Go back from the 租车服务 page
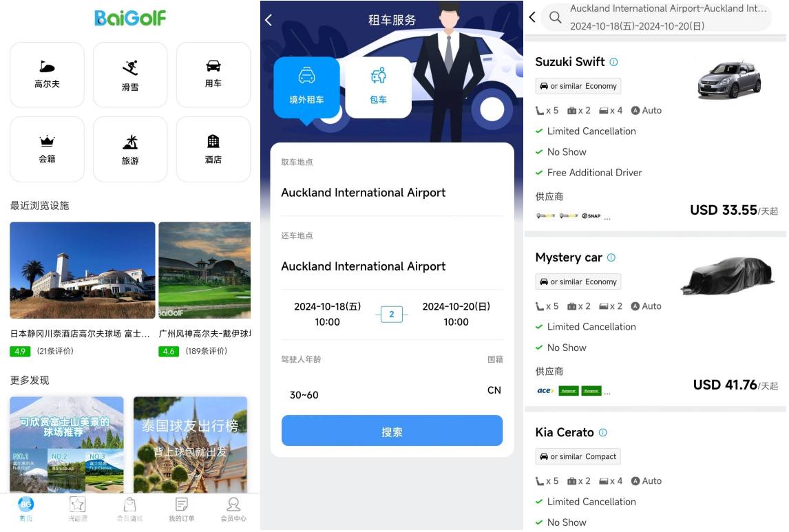Screen dimensions: 789x532 point(269,20)
